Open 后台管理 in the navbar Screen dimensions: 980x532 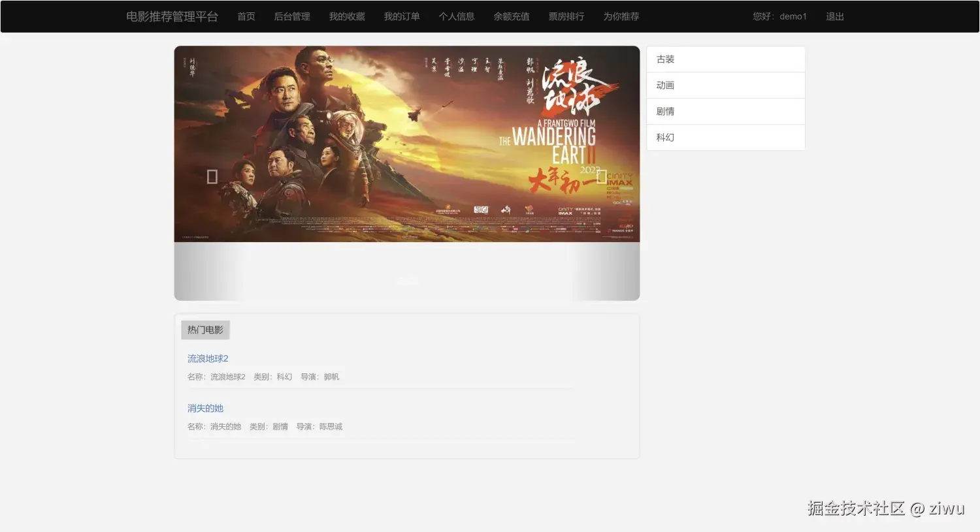tap(292, 16)
